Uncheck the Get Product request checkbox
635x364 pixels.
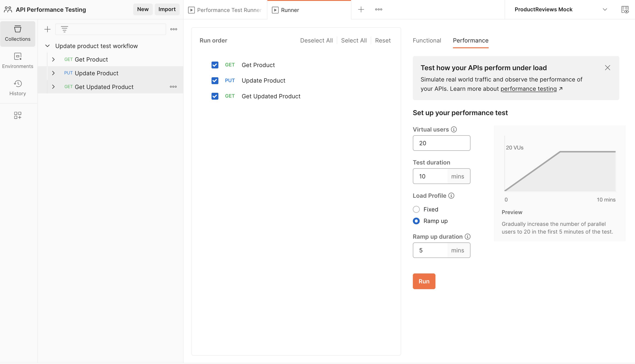(x=215, y=65)
